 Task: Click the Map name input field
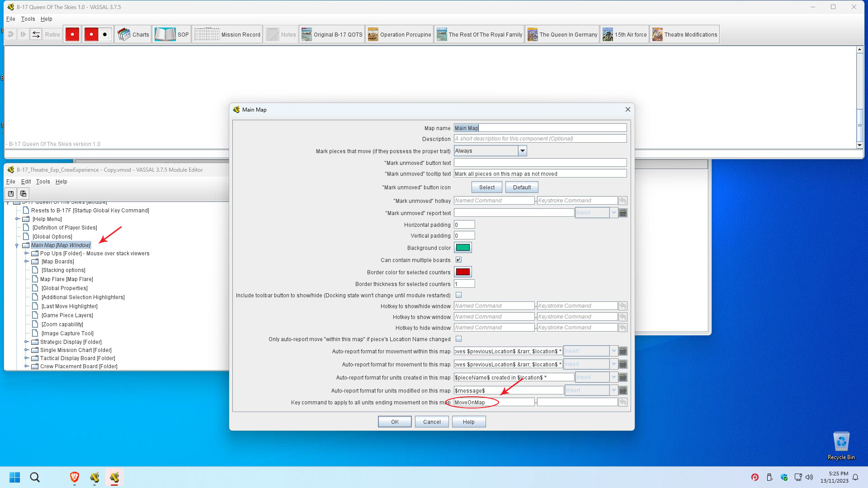540,128
